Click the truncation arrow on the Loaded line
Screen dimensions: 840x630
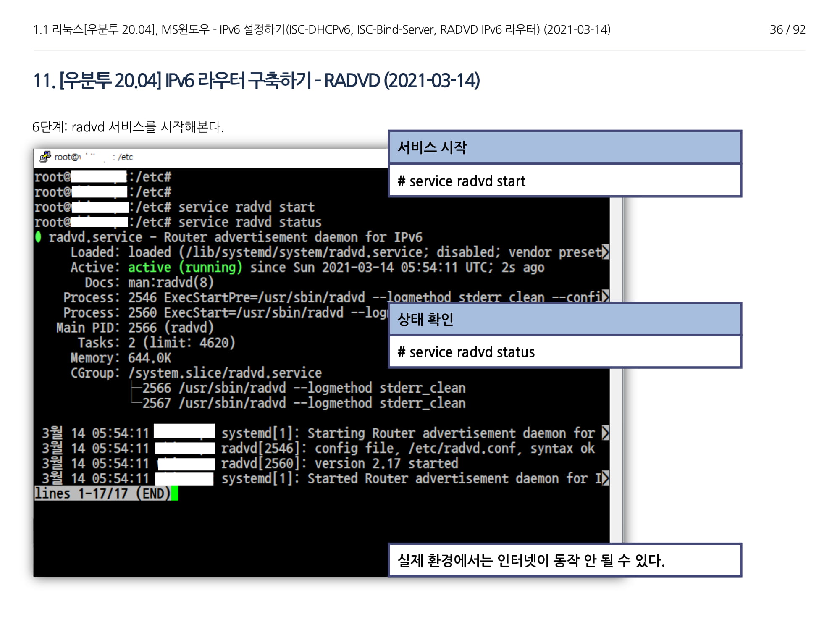tap(605, 252)
